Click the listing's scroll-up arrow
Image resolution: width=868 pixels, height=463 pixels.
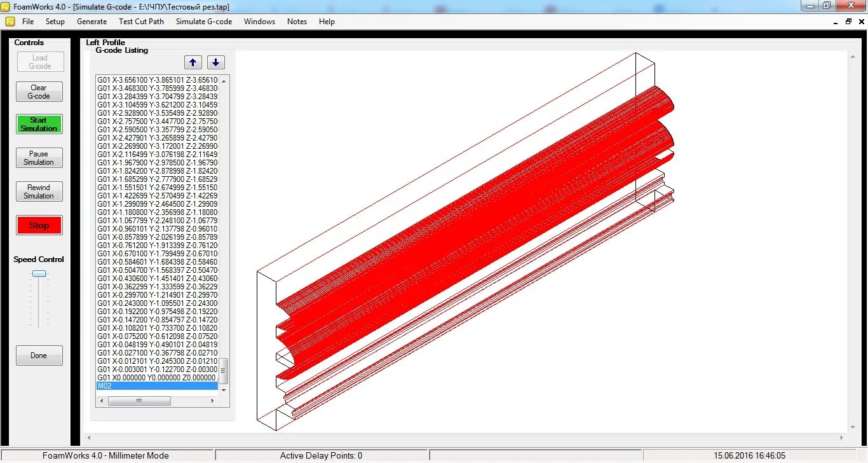click(x=224, y=81)
